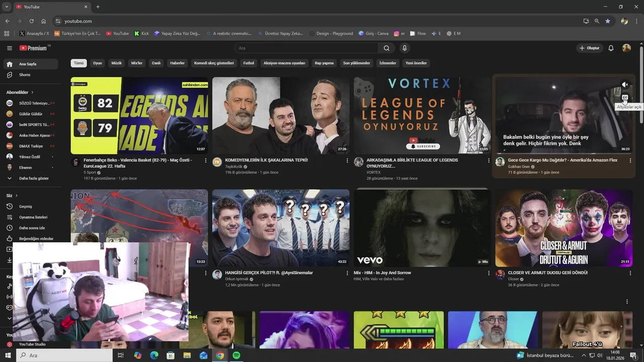The height and width of the screenshot is (362, 644).
Task: Select the Tümü filter chip
Action: click(x=79, y=63)
